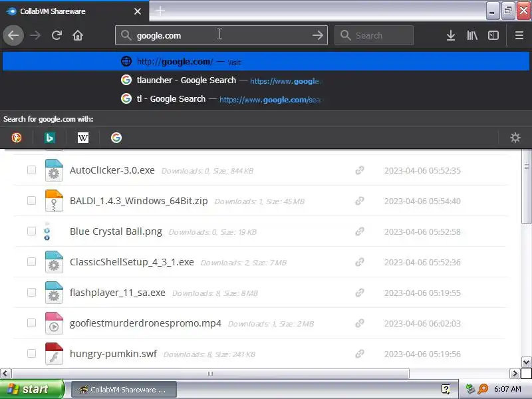Open the downloads panel
Image resolution: width=532 pixels, height=399 pixels.
(x=451, y=35)
